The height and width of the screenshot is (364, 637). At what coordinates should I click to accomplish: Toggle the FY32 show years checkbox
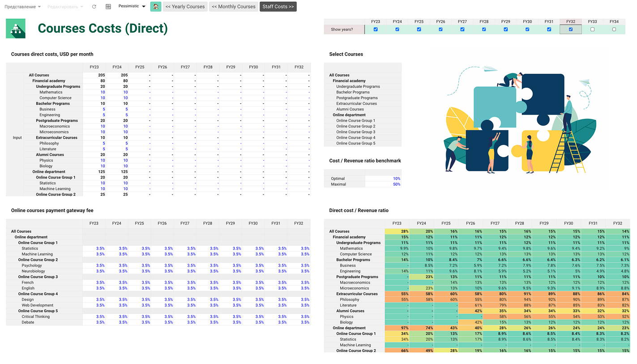click(571, 30)
